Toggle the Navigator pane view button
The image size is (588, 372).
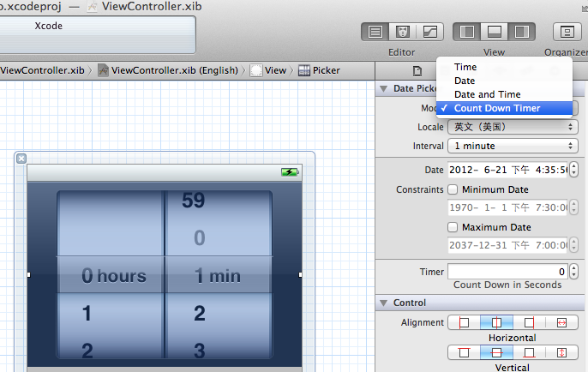(467, 32)
